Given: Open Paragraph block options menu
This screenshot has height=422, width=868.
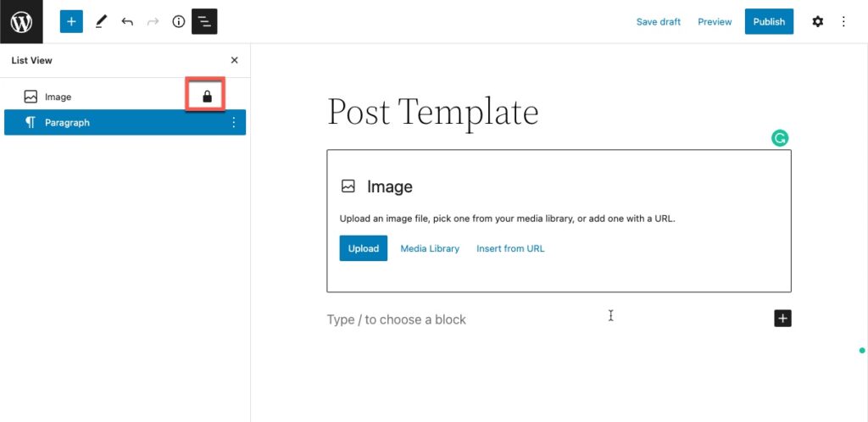Looking at the screenshot, I should [234, 123].
